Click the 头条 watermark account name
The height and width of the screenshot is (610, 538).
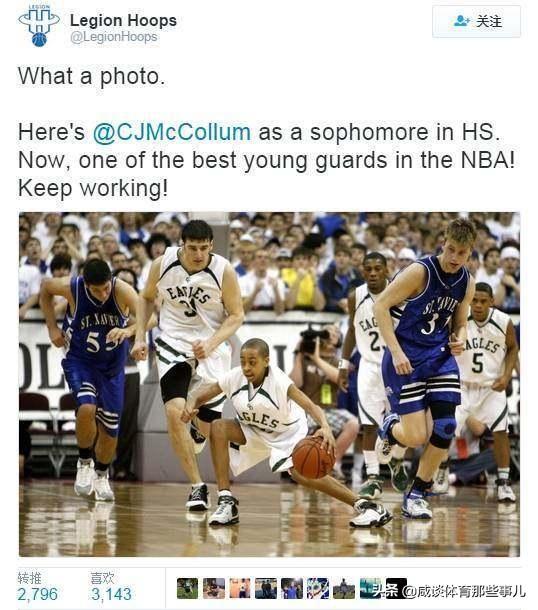click(x=464, y=592)
